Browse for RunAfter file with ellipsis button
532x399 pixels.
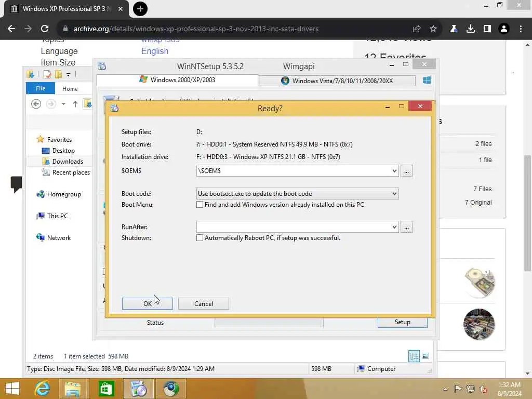click(406, 227)
